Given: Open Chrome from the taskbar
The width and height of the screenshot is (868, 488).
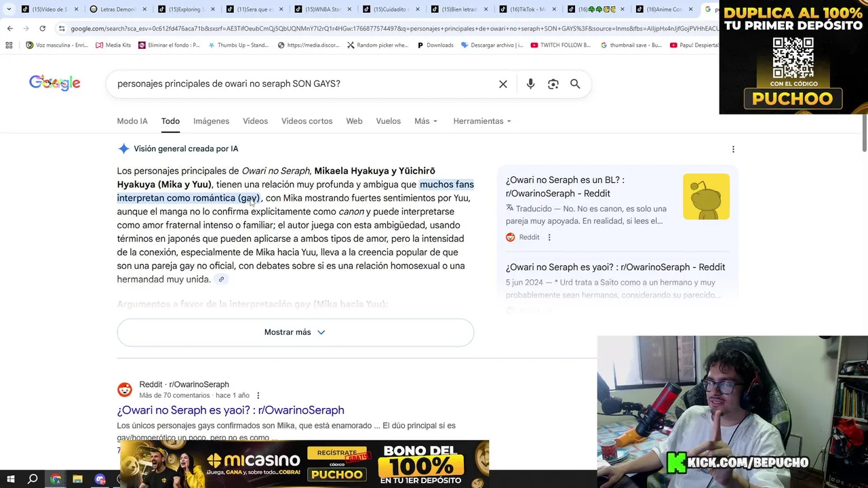Looking at the screenshot, I should [x=56, y=479].
